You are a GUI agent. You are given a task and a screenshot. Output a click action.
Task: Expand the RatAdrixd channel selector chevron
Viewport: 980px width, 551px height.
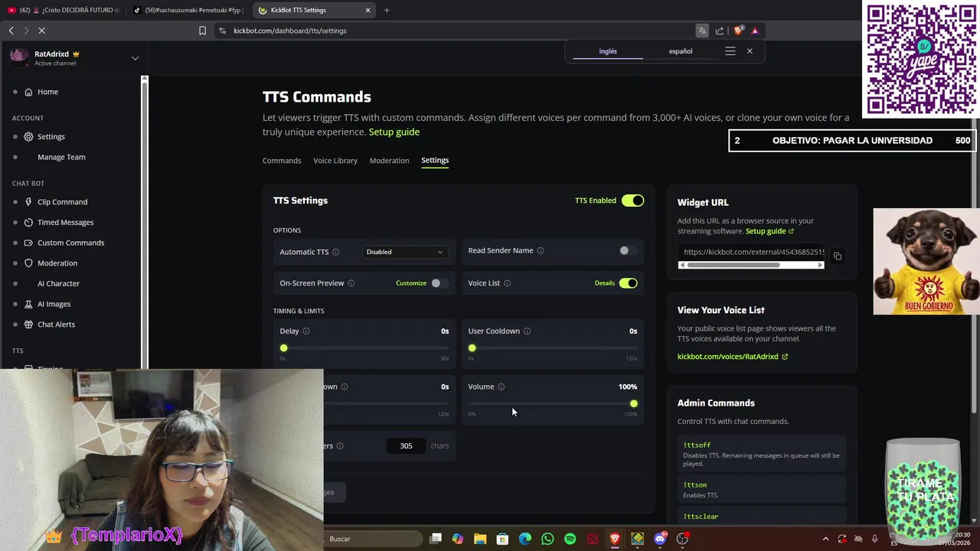[135, 58]
